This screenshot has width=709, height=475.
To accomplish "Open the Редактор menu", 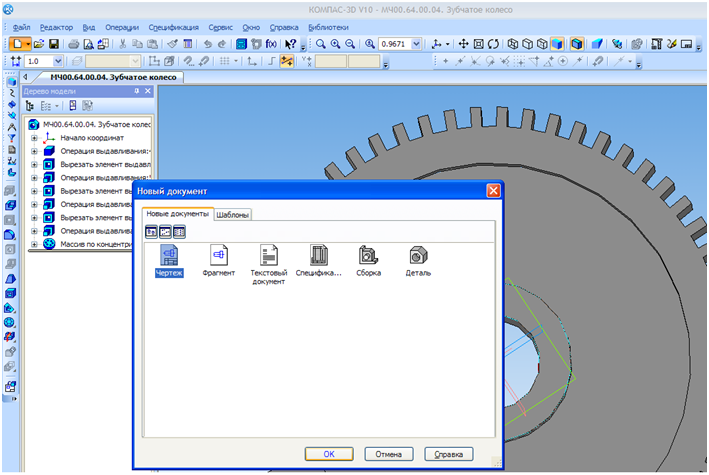I will coord(56,27).
